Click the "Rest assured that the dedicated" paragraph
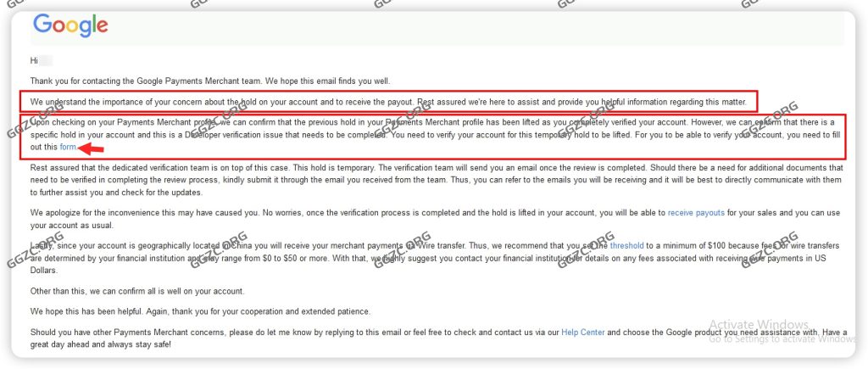868x369 pixels. [x=424, y=179]
